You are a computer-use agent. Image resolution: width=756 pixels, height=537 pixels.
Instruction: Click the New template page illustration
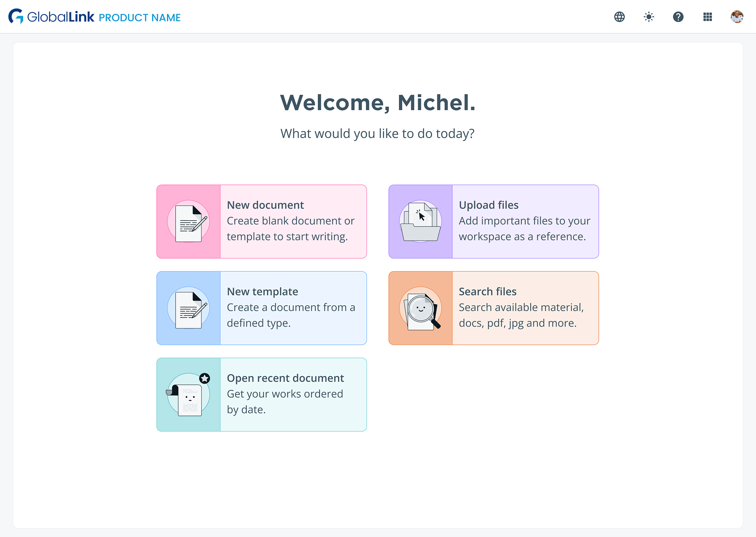tap(189, 308)
